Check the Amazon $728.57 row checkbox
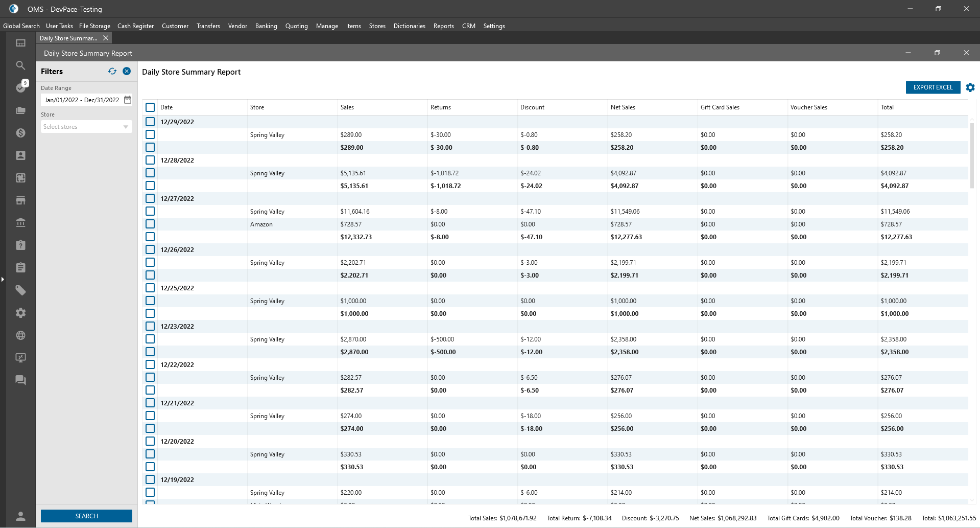Screen dimensions: 980x528 click(x=150, y=224)
